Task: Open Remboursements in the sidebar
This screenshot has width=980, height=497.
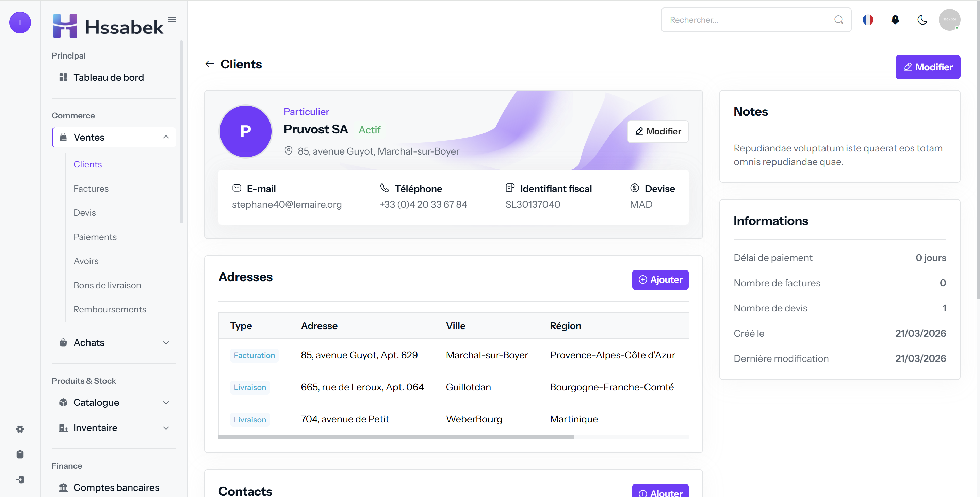Action: 110,309
